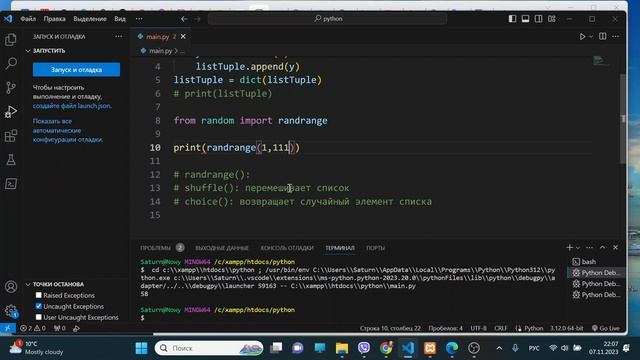Open Source Control view
Screen dimensions: 640x360
coord(11,87)
